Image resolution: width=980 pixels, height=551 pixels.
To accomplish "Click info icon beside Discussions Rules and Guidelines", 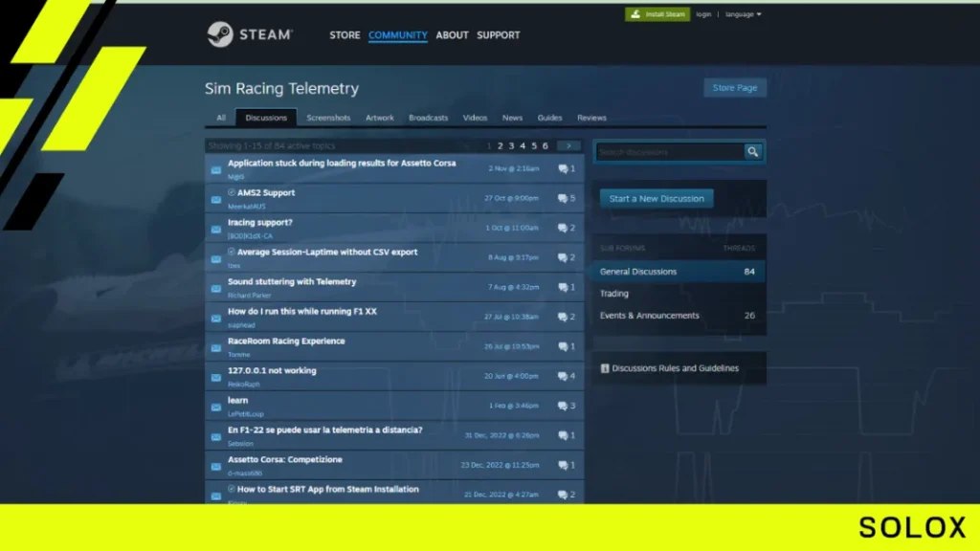I will pos(605,368).
